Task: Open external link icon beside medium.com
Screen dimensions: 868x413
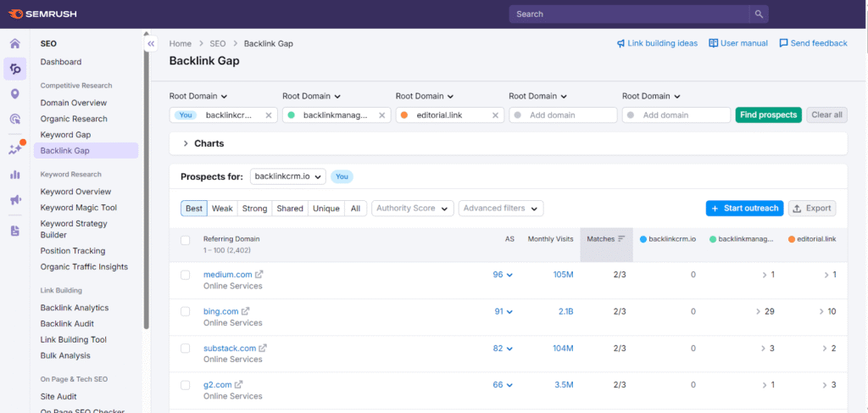Action: coord(259,275)
